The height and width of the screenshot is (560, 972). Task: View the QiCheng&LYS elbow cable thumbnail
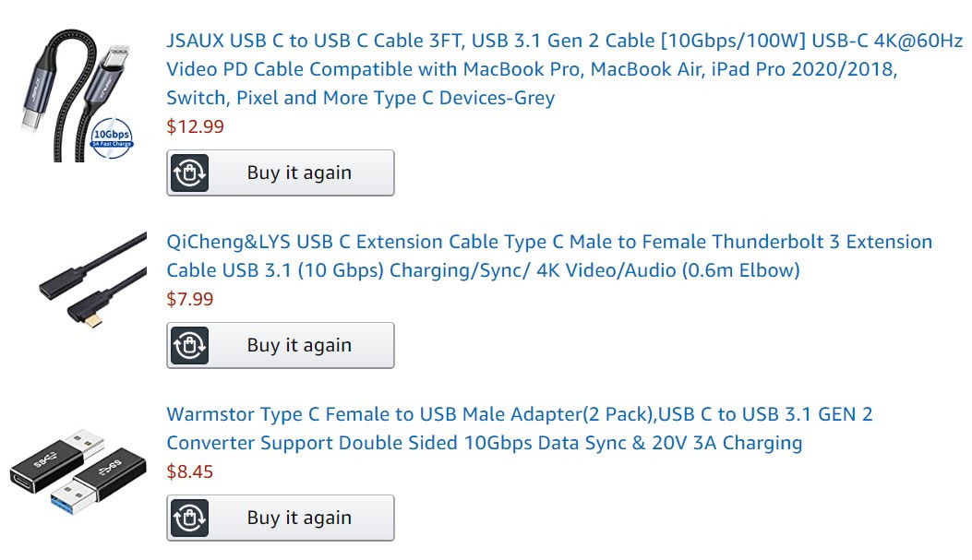coord(93,280)
